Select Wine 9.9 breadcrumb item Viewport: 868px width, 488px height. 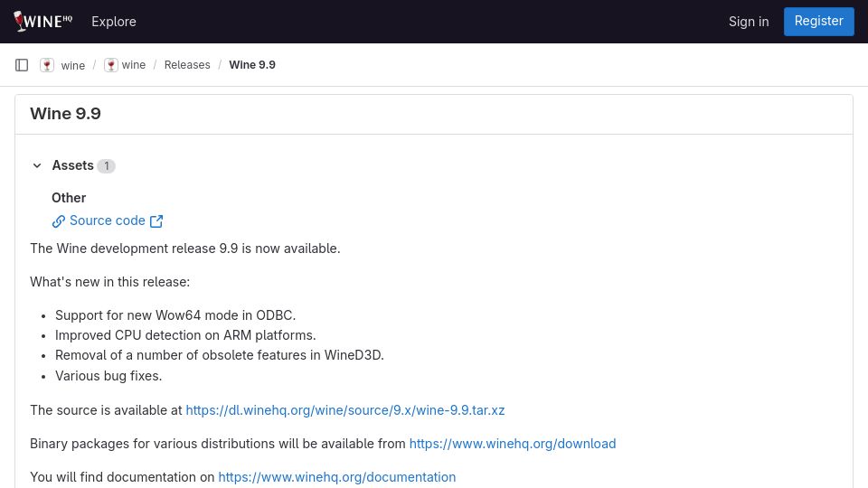point(252,65)
